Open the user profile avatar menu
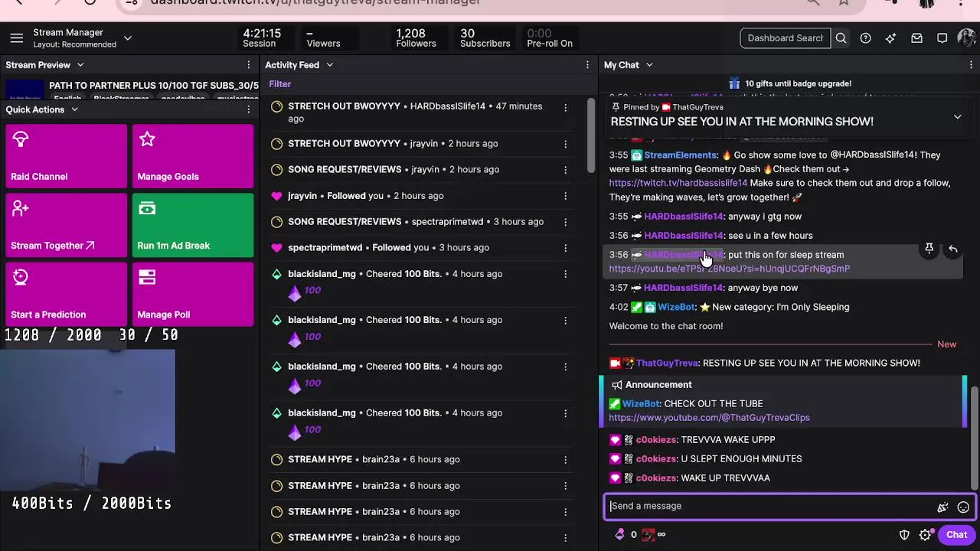The image size is (980, 551). [966, 37]
